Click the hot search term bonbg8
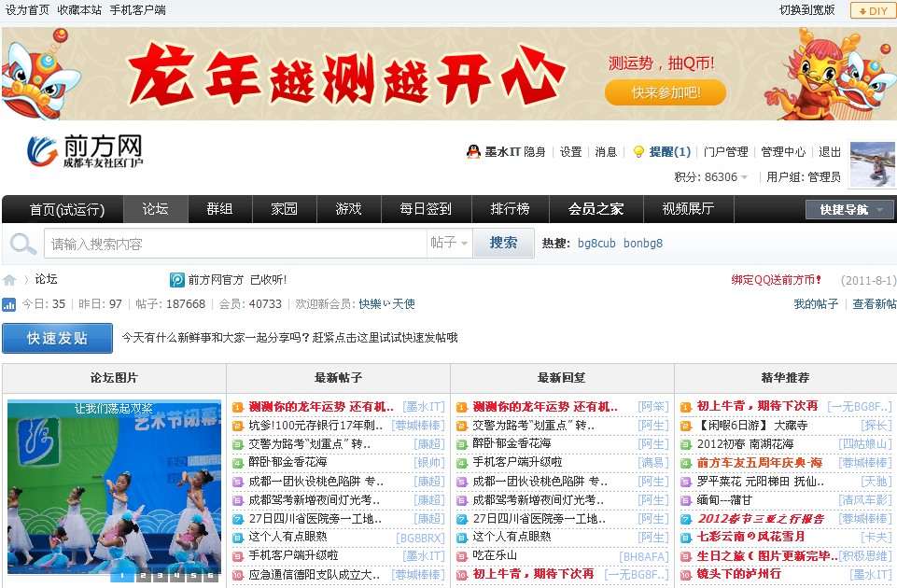The width and height of the screenshot is (897, 588). pyautogui.click(x=643, y=243)
